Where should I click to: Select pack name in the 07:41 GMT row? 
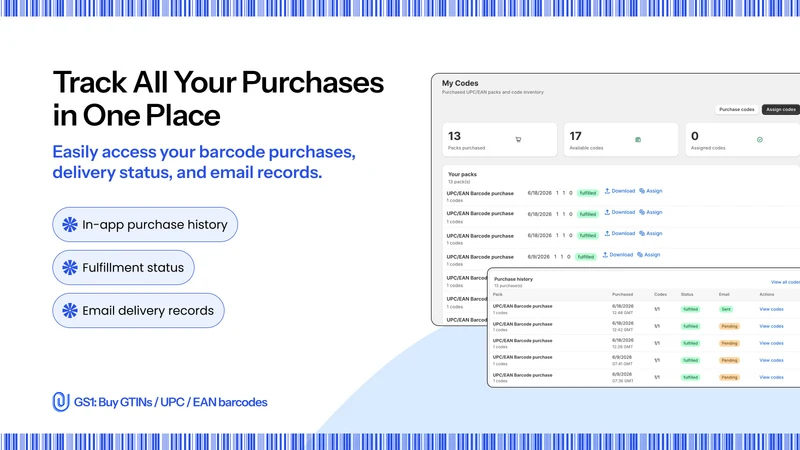pos(522,357)
